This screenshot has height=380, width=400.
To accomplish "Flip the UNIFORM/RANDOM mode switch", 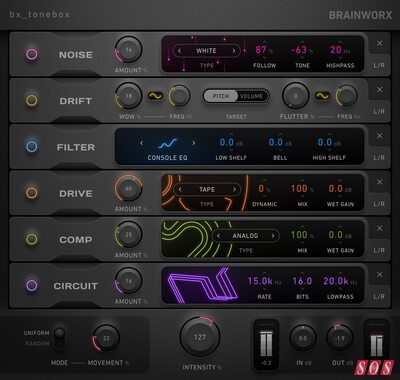I will tap(60, 338).
